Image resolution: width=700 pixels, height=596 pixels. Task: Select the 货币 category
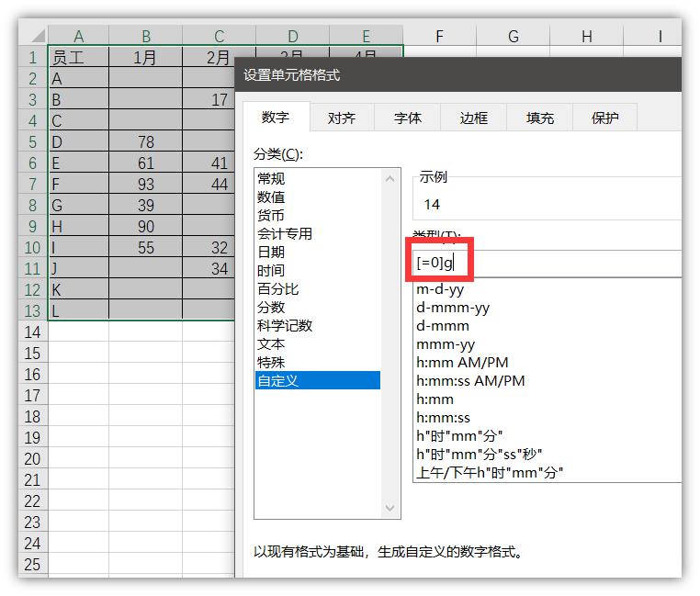[x=318, y=215]
